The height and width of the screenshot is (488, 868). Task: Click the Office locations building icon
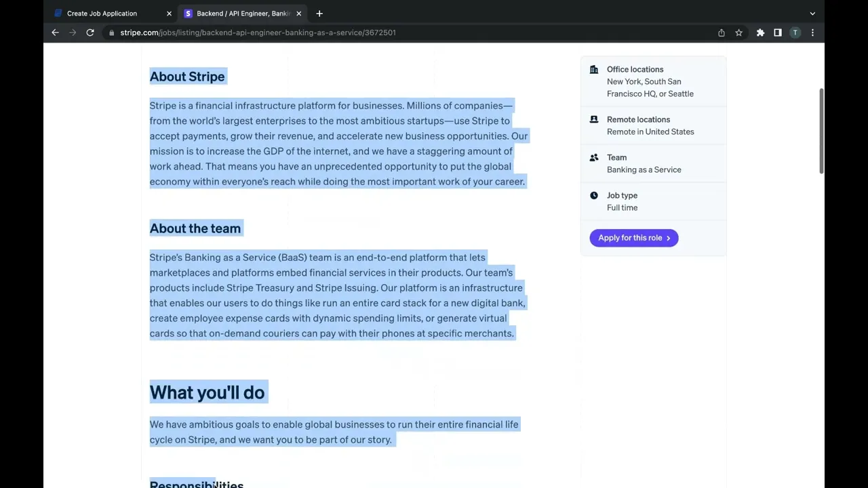(594, 69)
